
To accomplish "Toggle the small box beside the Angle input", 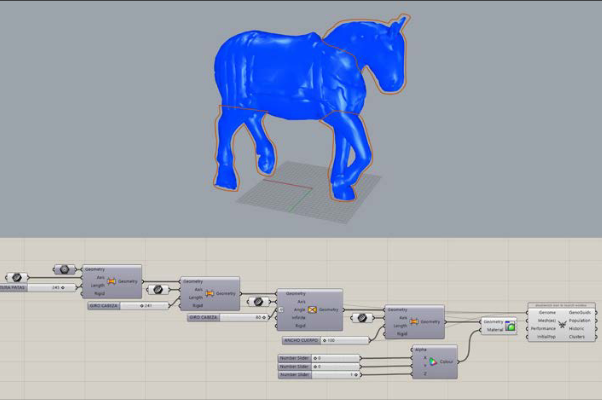I will [281, 310].
